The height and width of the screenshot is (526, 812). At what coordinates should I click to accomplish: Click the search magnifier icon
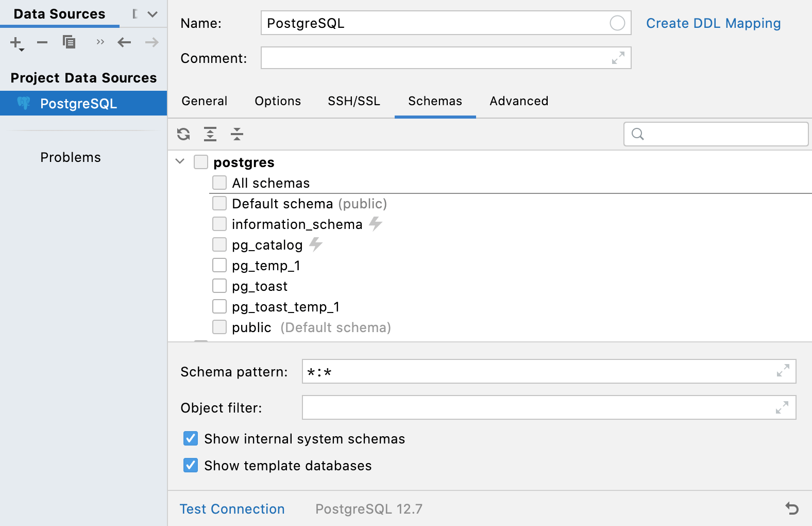[638, 134]
